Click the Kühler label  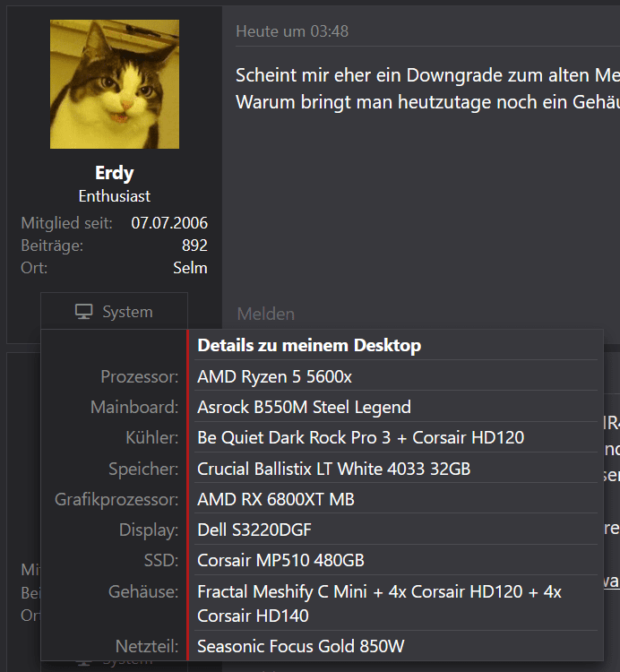[152, 437]
